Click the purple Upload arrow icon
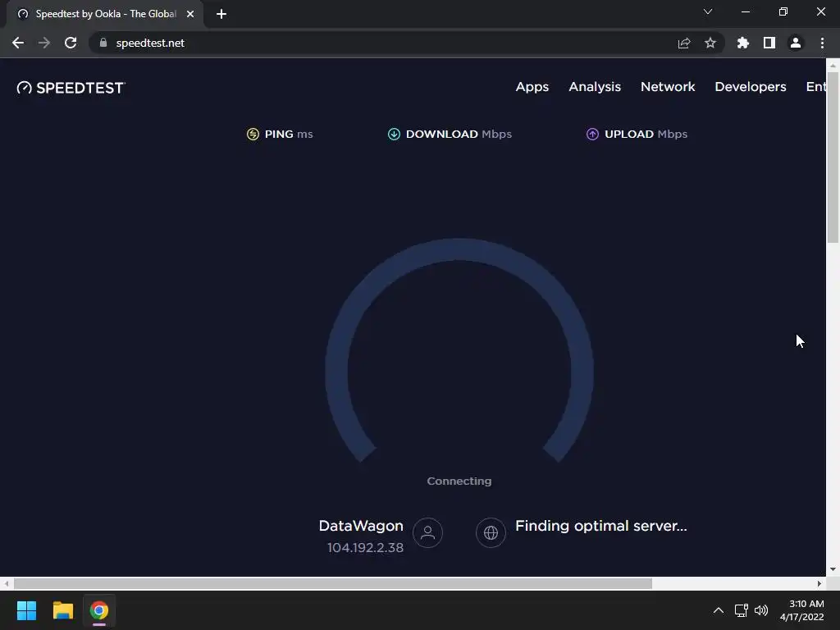840x630 pixels. 592,134
